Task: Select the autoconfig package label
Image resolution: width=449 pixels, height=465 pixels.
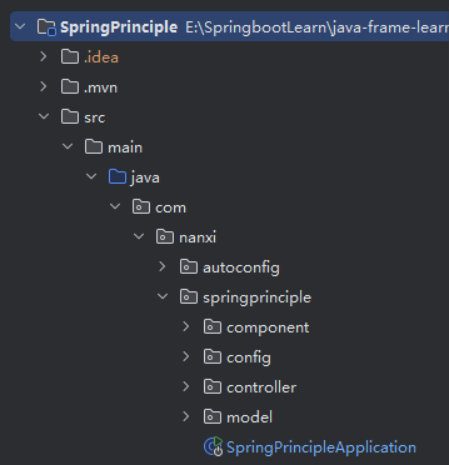Action: point(241,268)
